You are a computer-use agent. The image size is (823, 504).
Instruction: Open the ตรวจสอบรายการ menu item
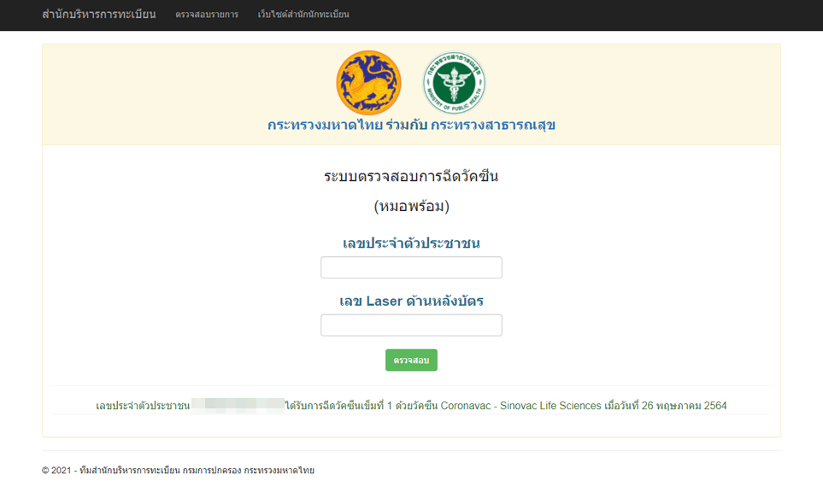207,15
